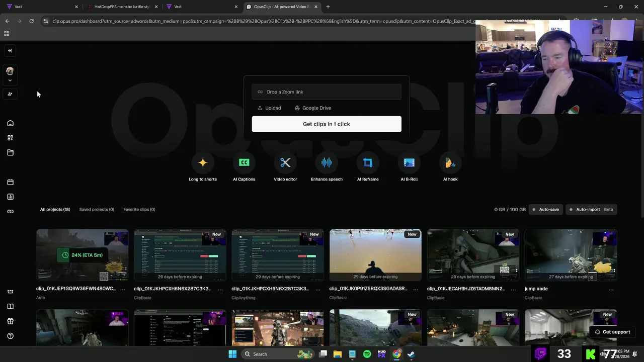Screen dimensions: 644x362
Task: Go to Home in sidebar
Action: pos(10,123)
